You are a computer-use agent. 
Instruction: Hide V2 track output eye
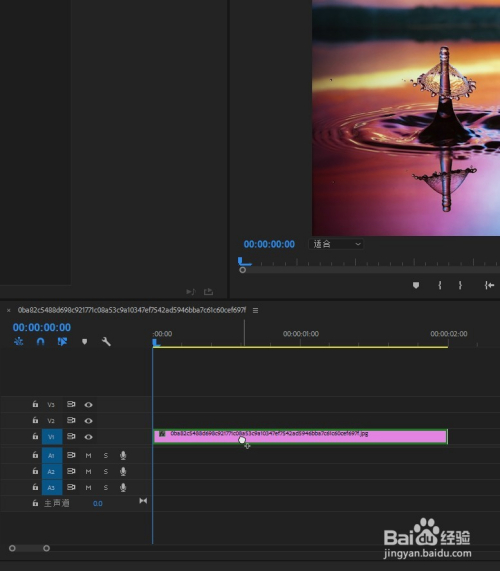[88, 421]
